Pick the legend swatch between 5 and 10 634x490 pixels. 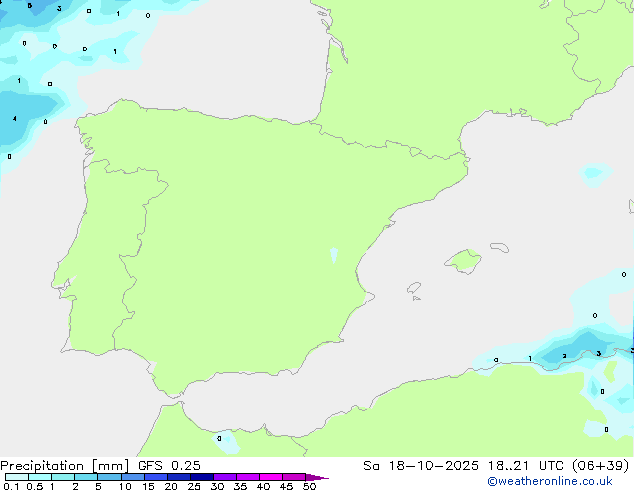click(x=109, y=477)
